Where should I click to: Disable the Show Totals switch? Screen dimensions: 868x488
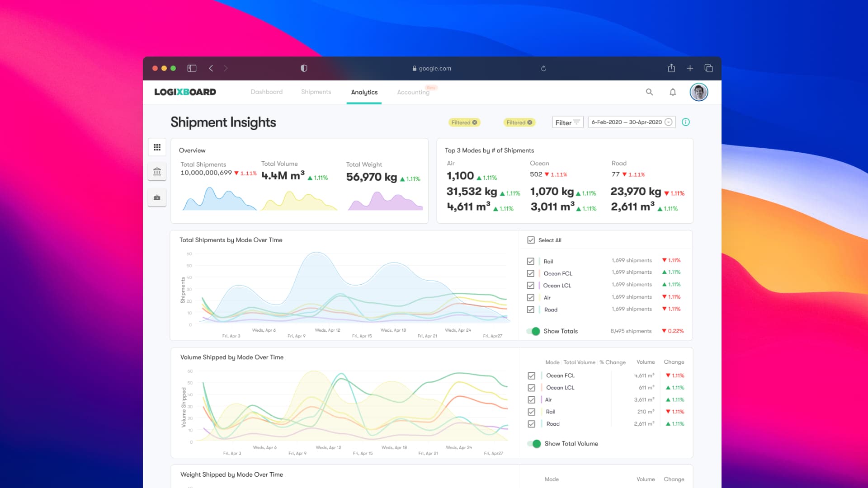534,331
